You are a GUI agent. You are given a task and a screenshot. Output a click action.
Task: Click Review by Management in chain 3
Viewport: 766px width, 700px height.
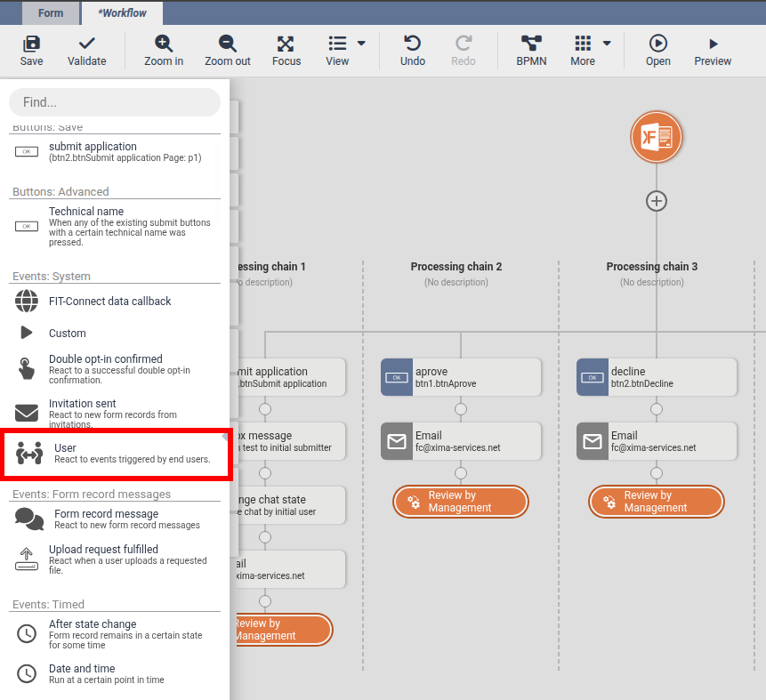click(656, 501)
